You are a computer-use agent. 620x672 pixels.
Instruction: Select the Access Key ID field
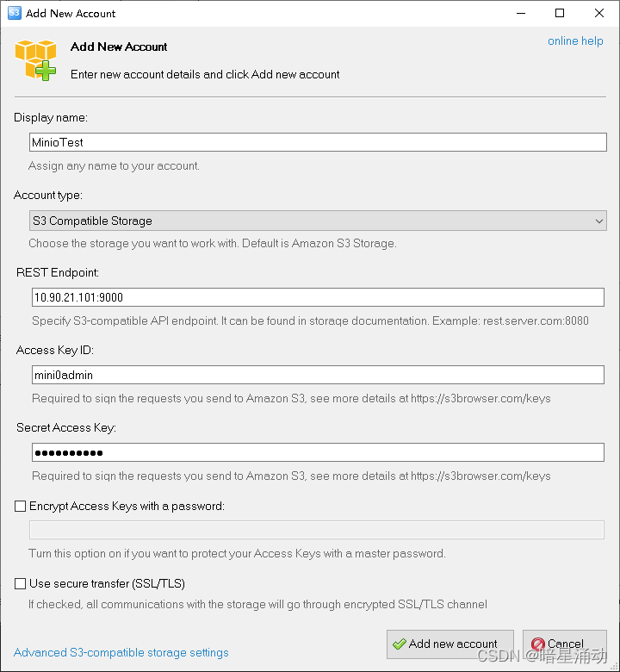tap(318, 375)
